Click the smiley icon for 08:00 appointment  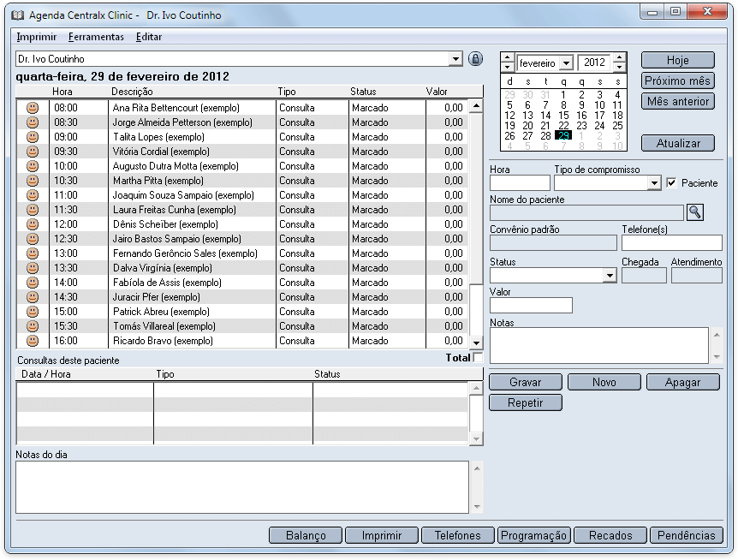pyautogui.click(x=33, y=108)
